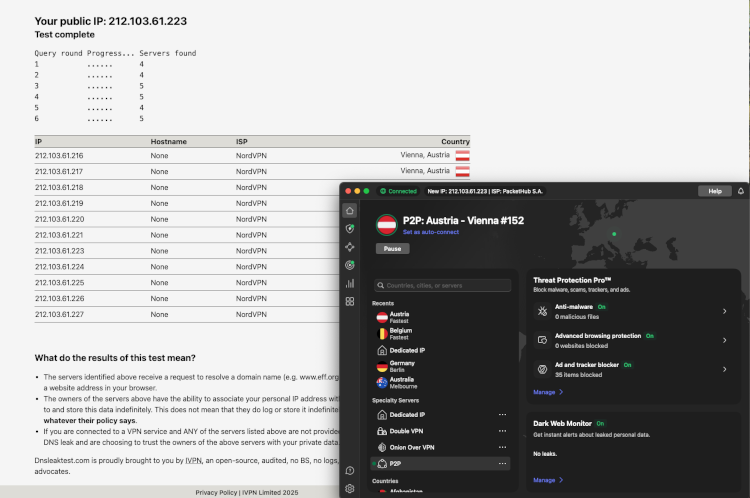This screenshot has width=750, height=498.
Task: Expand Advanced browsing protection chevron
Action: (x=725, y=340)
